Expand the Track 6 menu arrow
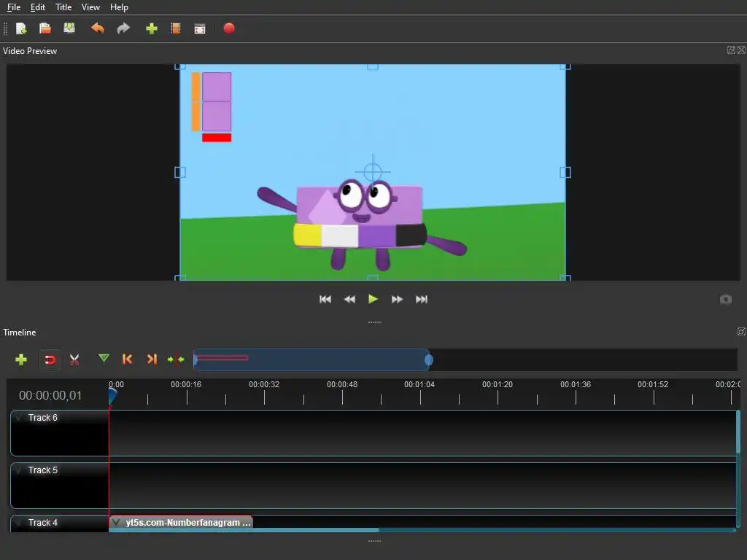 (x=20, y=418)
